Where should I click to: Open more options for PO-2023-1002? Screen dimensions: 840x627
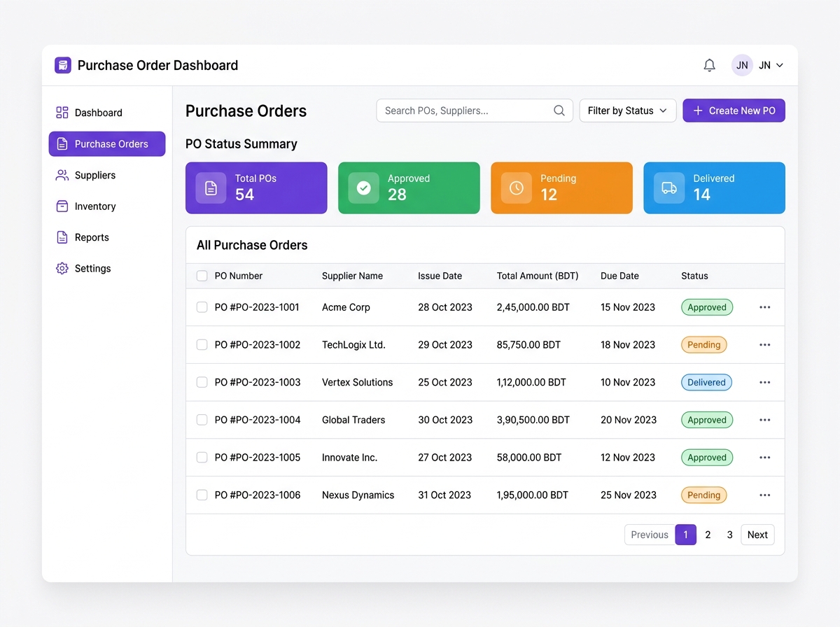pos(764,344)
